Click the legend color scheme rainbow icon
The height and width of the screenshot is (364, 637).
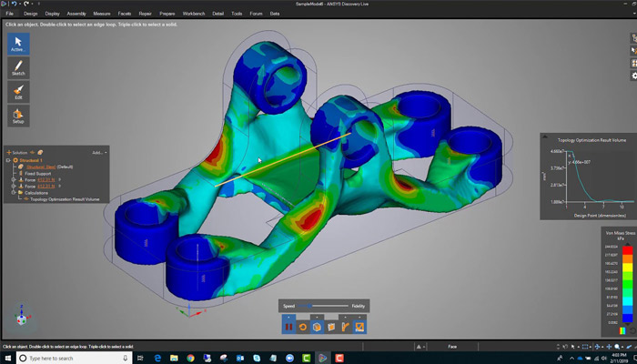click(x=622, y=331)
